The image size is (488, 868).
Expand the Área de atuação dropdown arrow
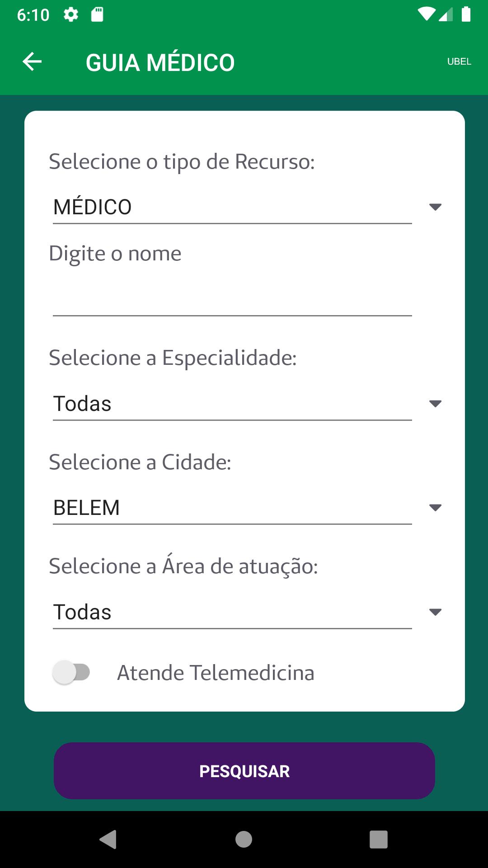click(435, 612)
